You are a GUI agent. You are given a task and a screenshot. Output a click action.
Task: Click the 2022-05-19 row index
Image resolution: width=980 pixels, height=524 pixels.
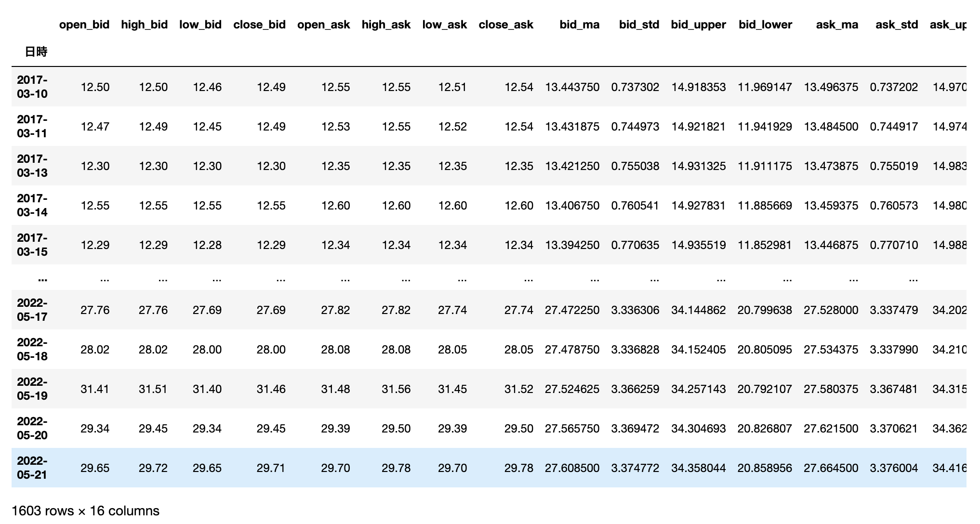(32, 389)
